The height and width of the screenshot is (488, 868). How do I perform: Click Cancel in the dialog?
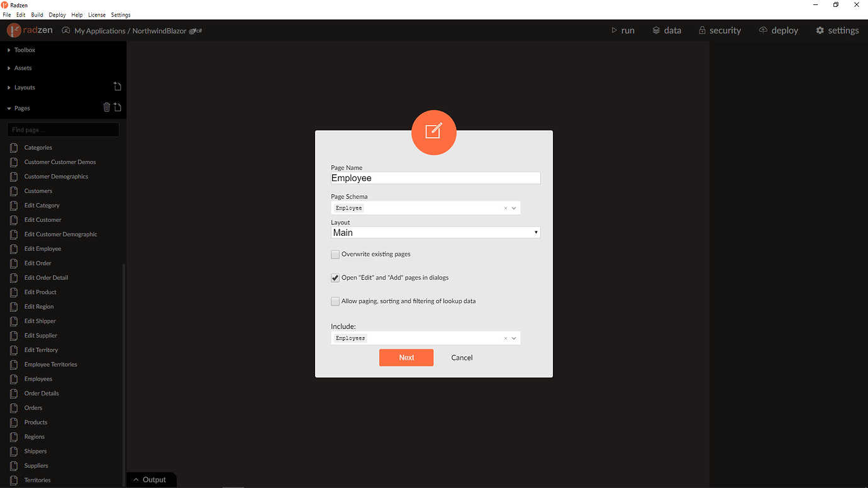[x=462, y=357]
